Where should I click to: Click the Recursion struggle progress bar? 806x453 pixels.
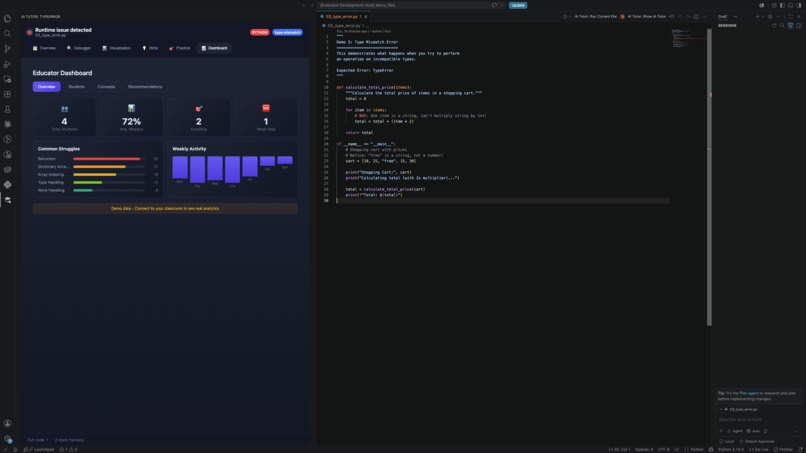click(108, 159)
